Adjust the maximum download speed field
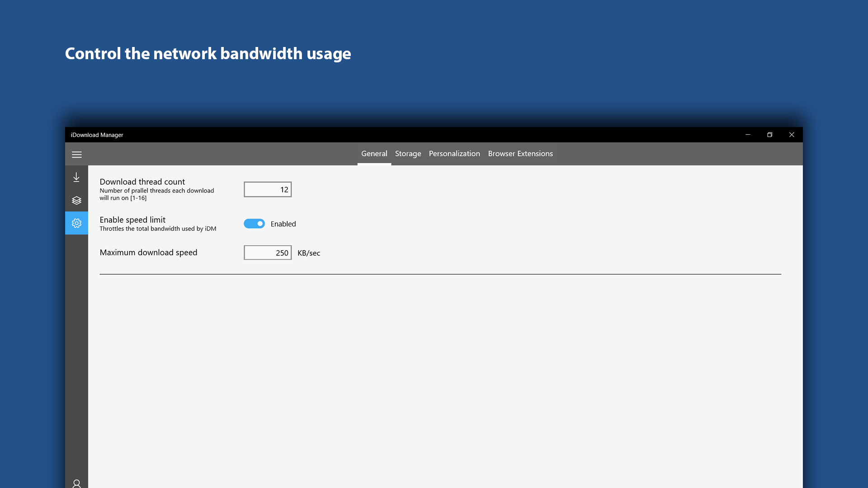Image resolution: width=868 pixels, height=488 pixels. tap(268, 252)
